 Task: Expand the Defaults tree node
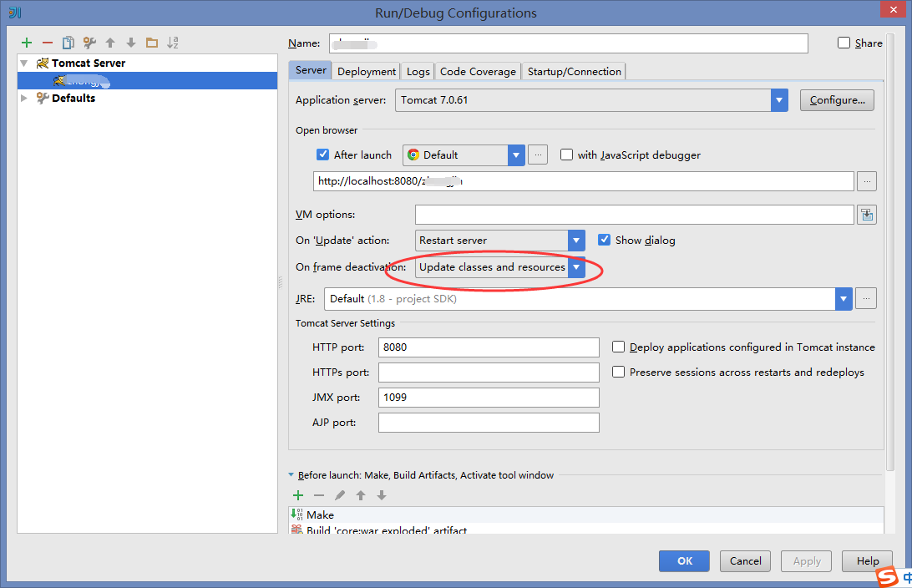(x=24, y=98)
